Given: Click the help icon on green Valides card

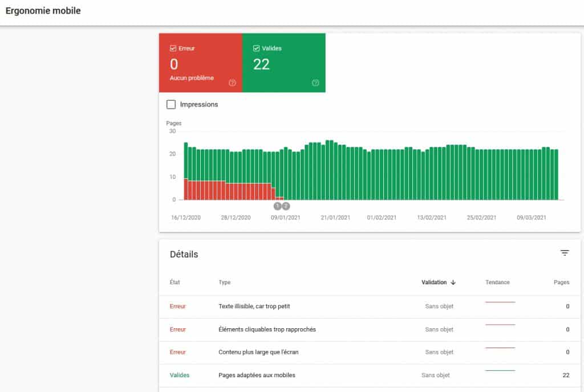Looking at the screenshot, I should (x=315, y=83).
